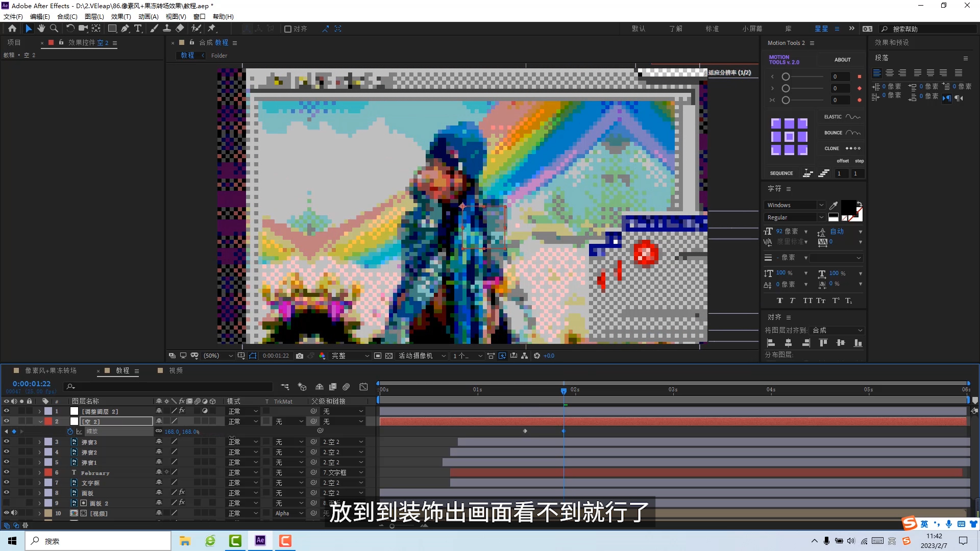980x551 pixels.
Task: Click the red label color of 空 2 layer
Action: (x=48, y=421)
